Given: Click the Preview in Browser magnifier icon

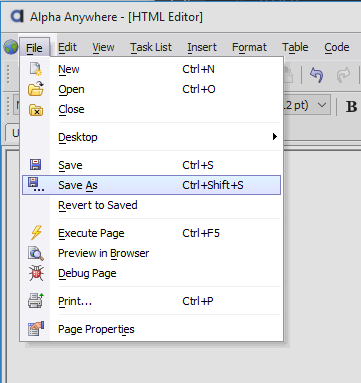Looking at the screenshot, I should [x=36, y=253].
